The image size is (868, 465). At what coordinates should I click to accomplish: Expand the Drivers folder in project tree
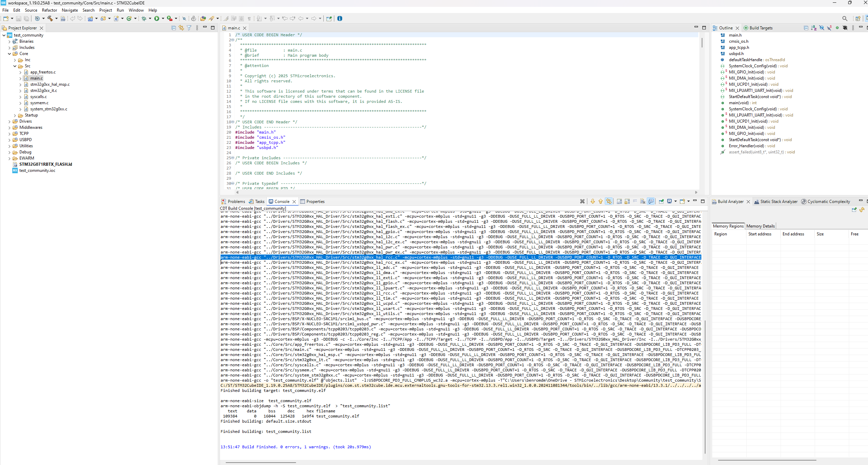pyautogui.click(x=9, y=121)
